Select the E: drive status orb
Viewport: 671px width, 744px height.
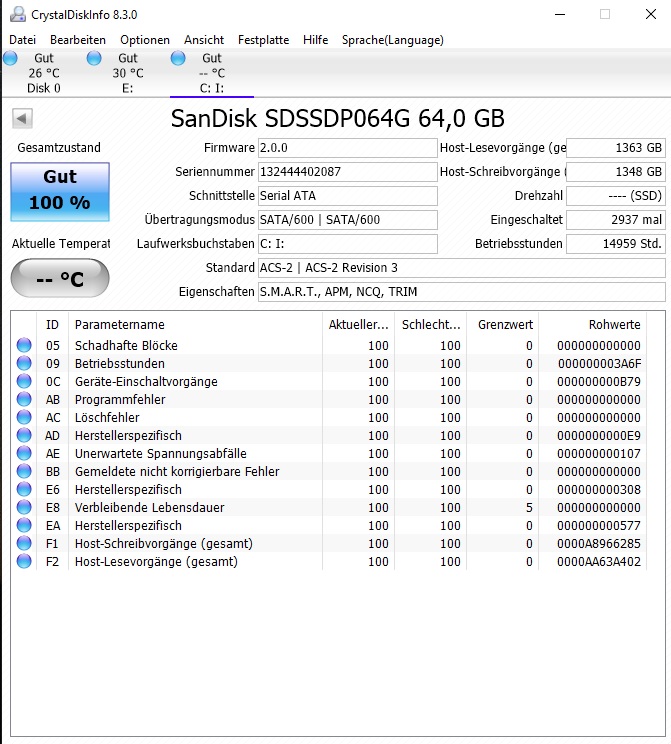tap(94, 58)
